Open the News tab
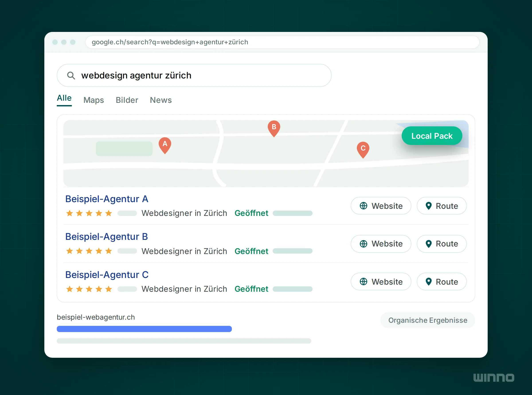The image size is (532, 395). point(161,100)
